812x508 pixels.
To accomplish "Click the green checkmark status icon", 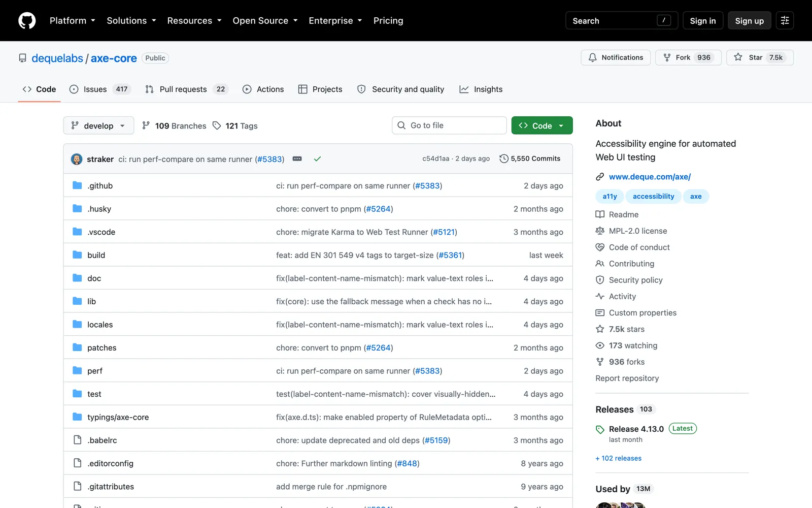I will tap(317, 159).
